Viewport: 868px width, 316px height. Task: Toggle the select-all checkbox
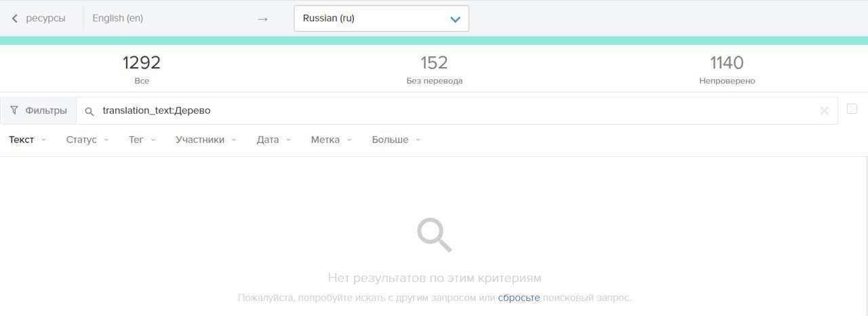click(x=852, y=108)
